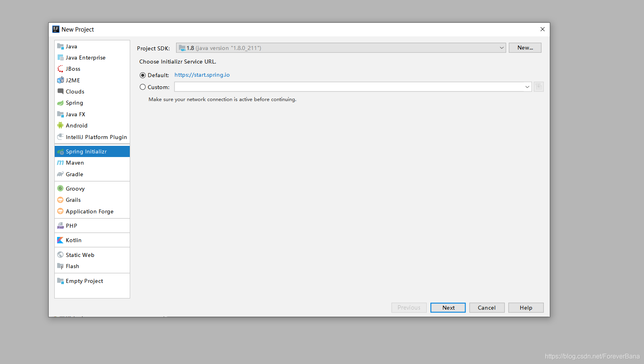Image resolution: width=644 pixels, height=364 pixels.
Task: Click the Clouds icon
Action: coord(60,91)
